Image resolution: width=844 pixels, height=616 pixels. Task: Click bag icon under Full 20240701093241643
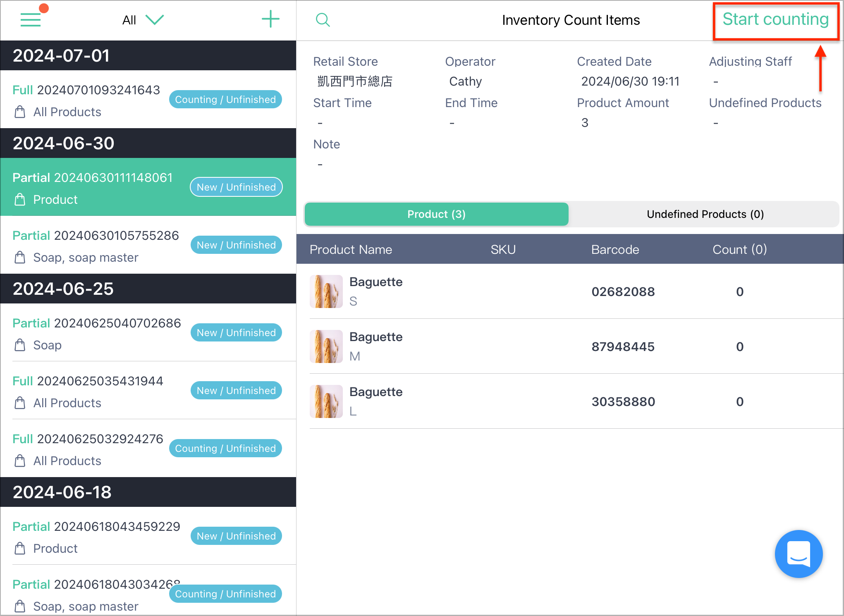[20, 112]
